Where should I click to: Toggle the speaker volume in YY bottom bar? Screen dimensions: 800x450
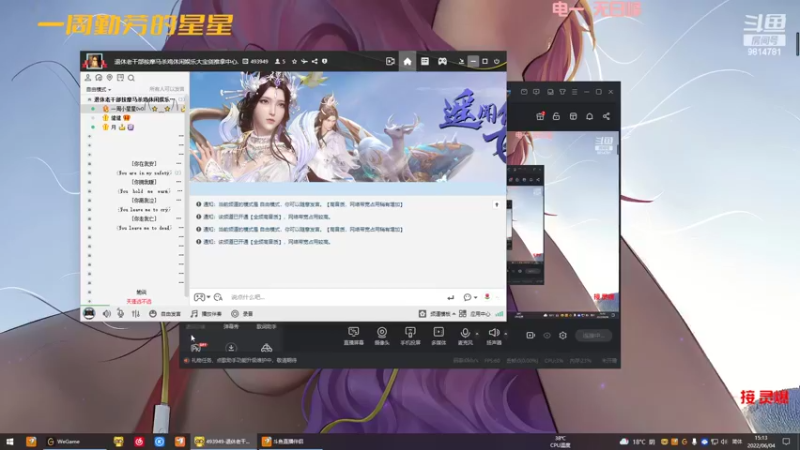coord(106,314)
